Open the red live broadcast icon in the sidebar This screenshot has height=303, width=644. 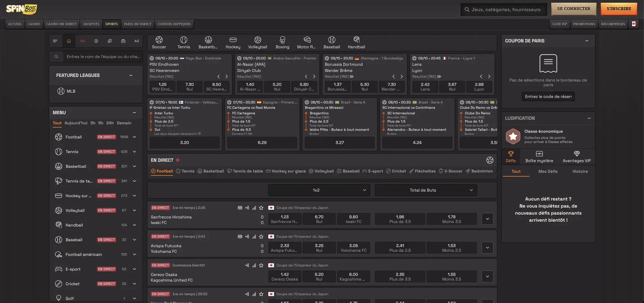point(83,41)
